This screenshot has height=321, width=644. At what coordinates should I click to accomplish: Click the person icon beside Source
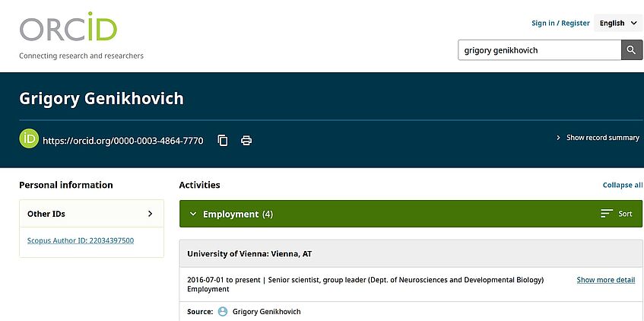pyautogui.click(x=223, y=311)
